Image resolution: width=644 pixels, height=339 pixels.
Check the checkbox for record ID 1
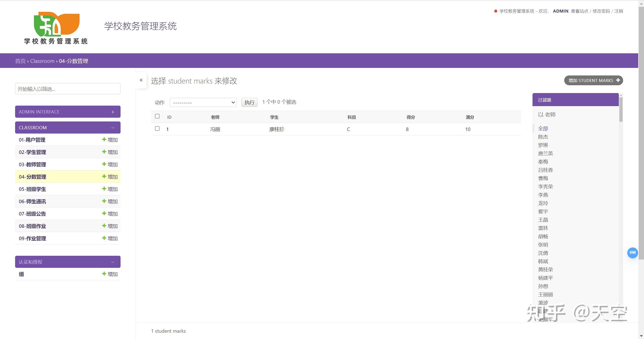click(157, 129)
